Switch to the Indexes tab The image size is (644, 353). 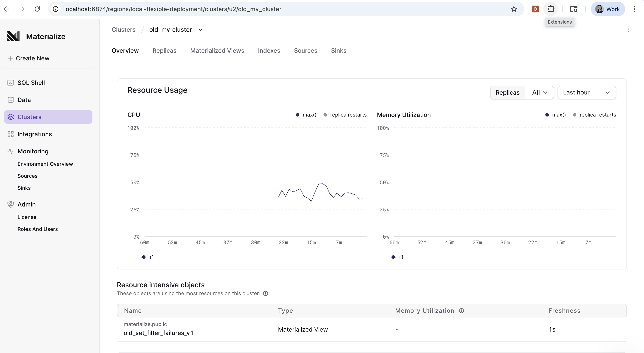click(x=269, y=51)
